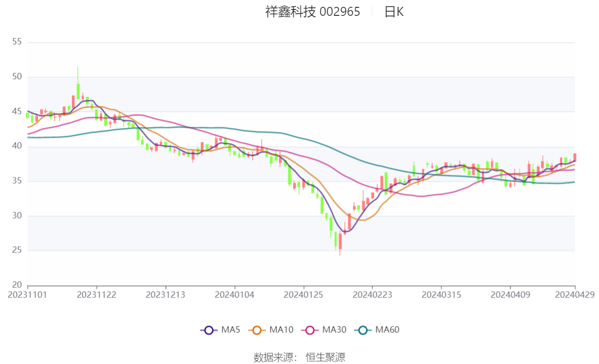This screenshot has width=599, height=364.
Task: Toggle the MA30 pink legend marker
Action: pyautogui.click(x=310, y=330)
